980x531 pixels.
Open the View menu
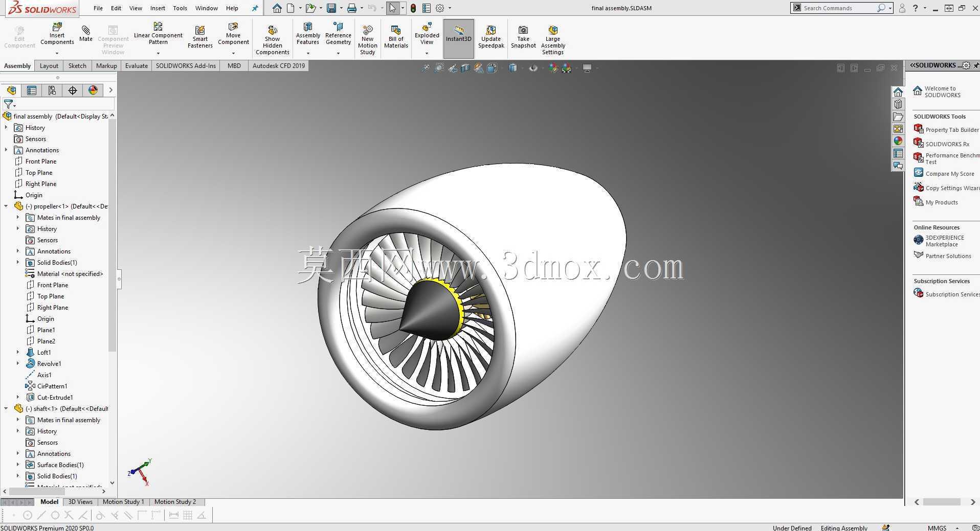[x=136, y=8]
